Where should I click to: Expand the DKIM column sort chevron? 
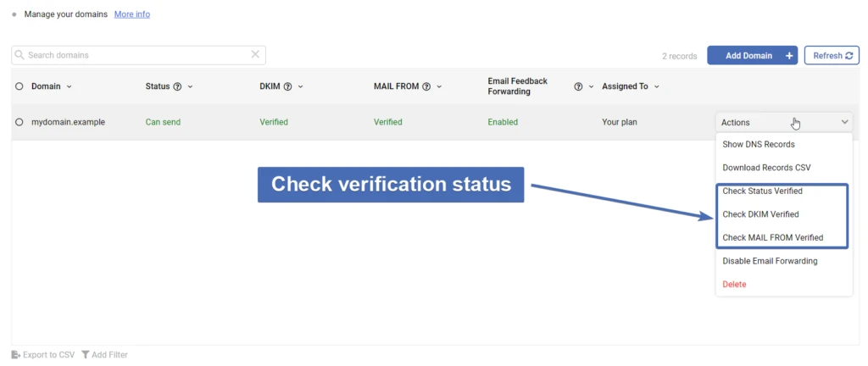pyautogui.click(x=301, y=86)
